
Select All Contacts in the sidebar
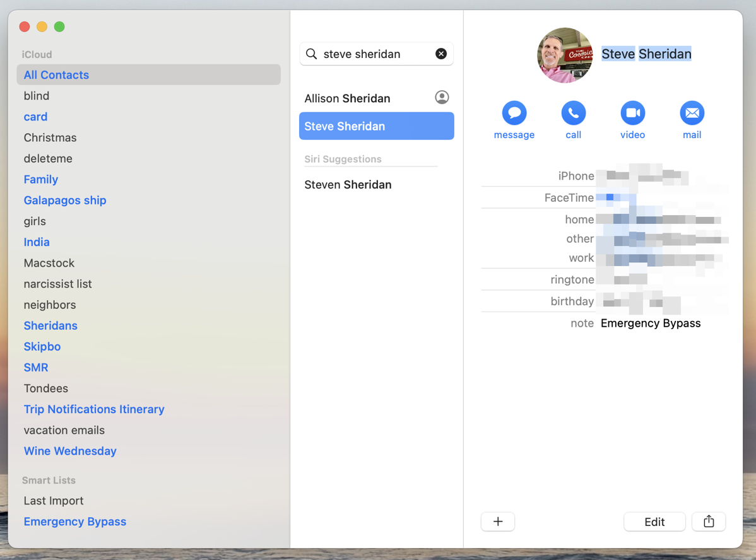pyautogui.click(x=56, y=74)
